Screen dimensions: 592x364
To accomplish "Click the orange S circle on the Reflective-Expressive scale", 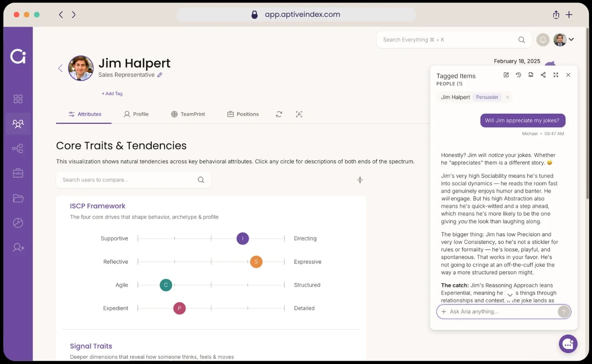I will coord(256,262).
